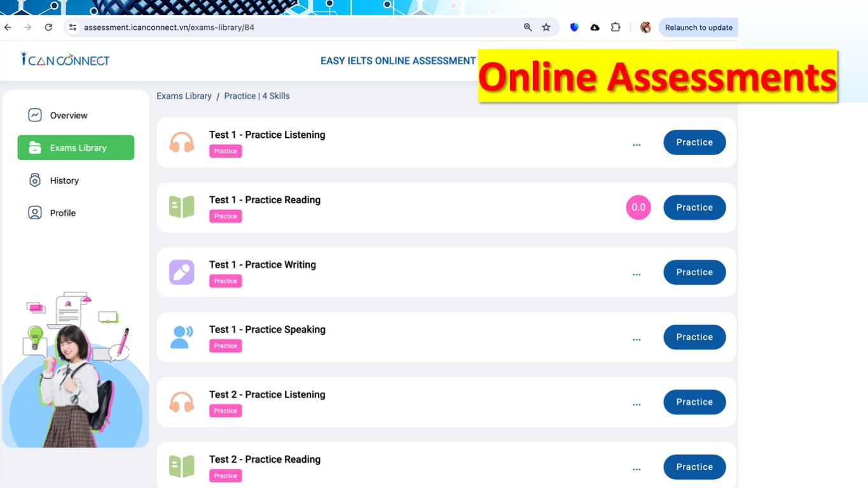Bookmark this page with the star icon
This screenshot has width=868, height=488.
546,27
